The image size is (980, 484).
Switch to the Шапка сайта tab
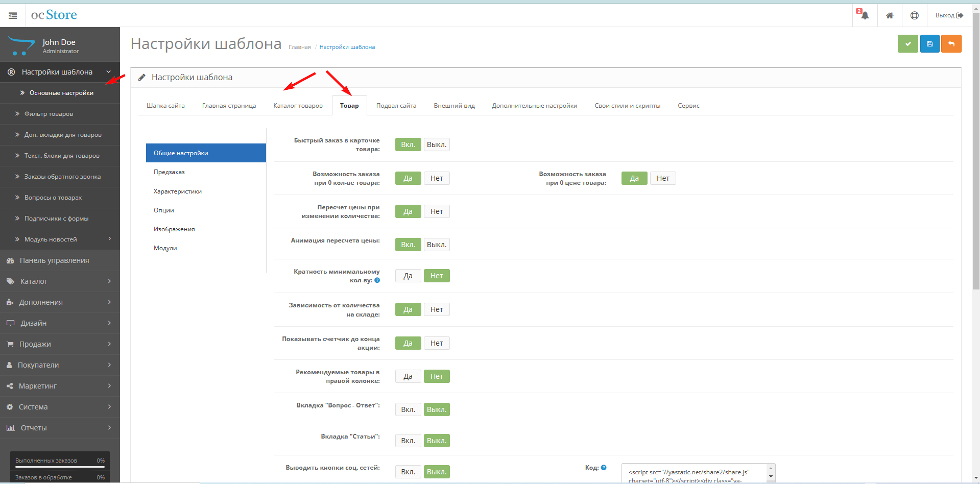tap(165, 106)
